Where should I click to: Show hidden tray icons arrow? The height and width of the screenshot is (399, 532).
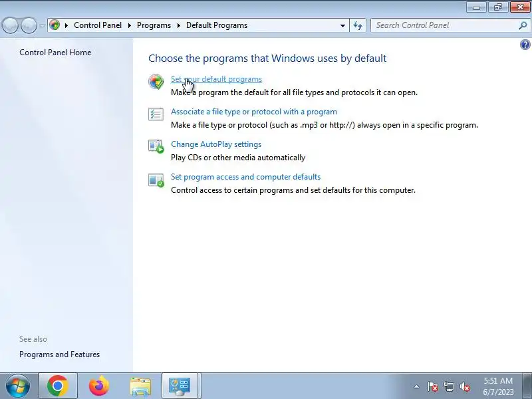(417, 386)
